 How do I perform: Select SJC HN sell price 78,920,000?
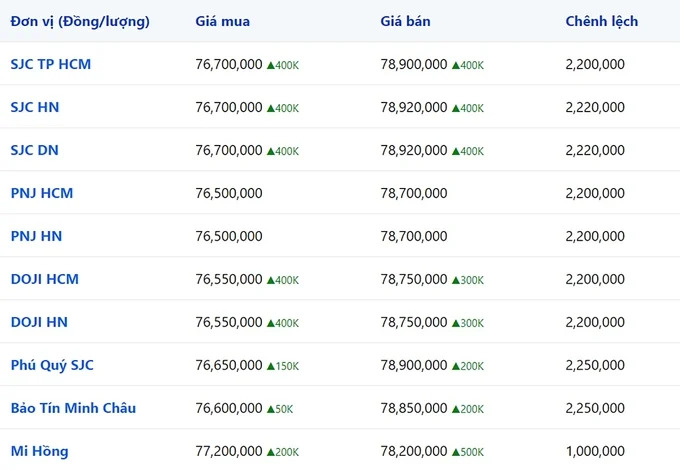tap(414, 107)
